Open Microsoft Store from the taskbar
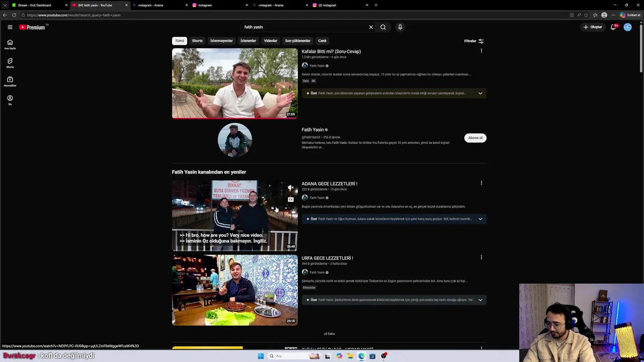 tap(372, 356)
